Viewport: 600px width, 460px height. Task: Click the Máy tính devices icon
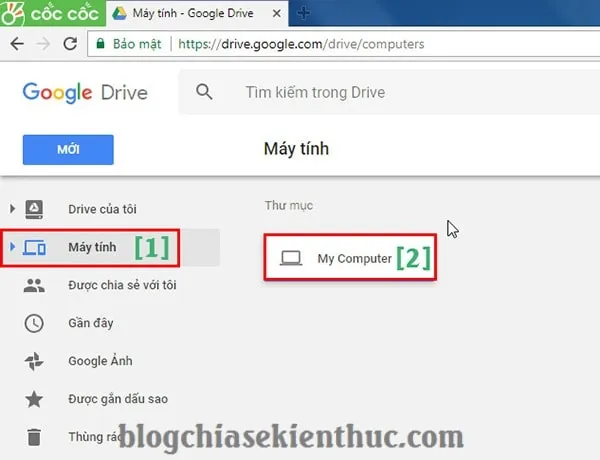point(34,248)
